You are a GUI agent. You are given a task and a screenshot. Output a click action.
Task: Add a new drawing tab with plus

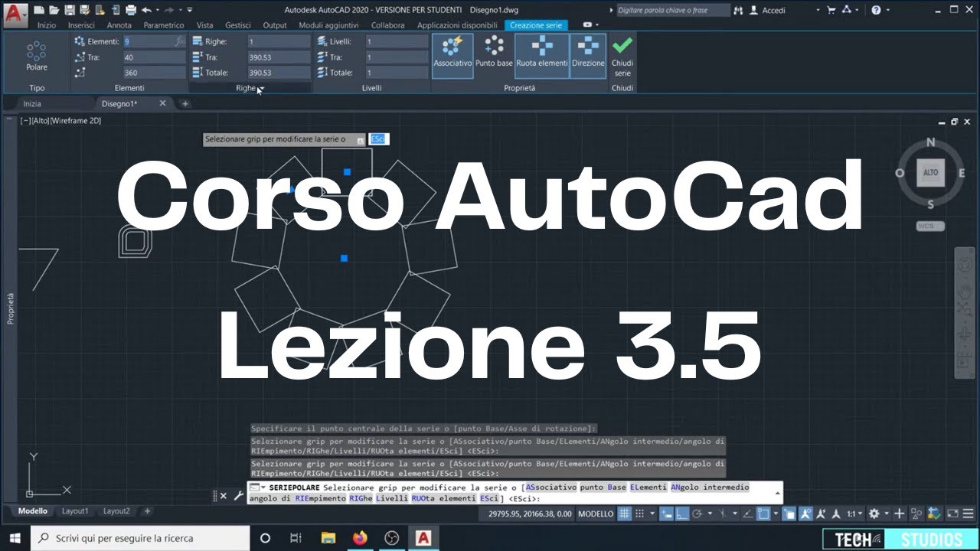185,103
